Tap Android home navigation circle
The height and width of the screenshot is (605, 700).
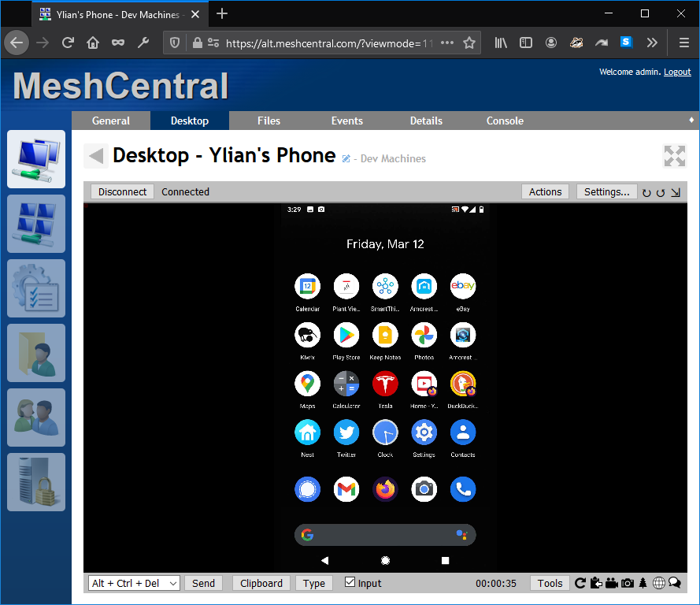385,560
